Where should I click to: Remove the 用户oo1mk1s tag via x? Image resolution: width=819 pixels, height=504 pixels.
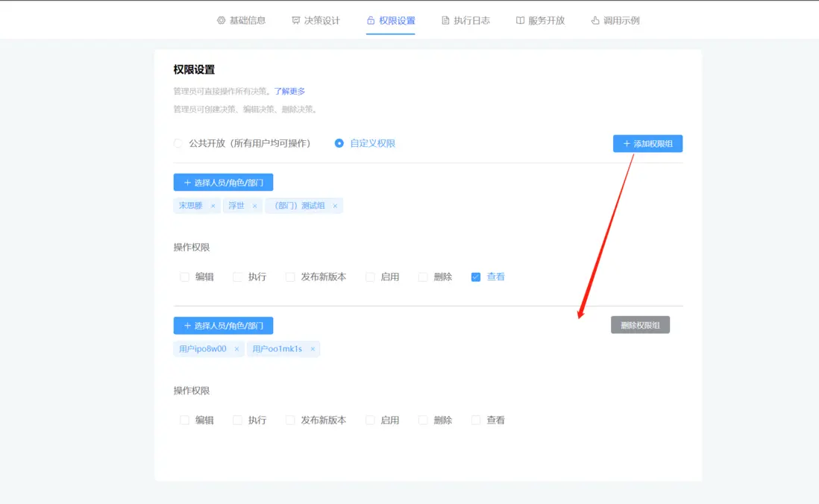(x=312, y=348)
